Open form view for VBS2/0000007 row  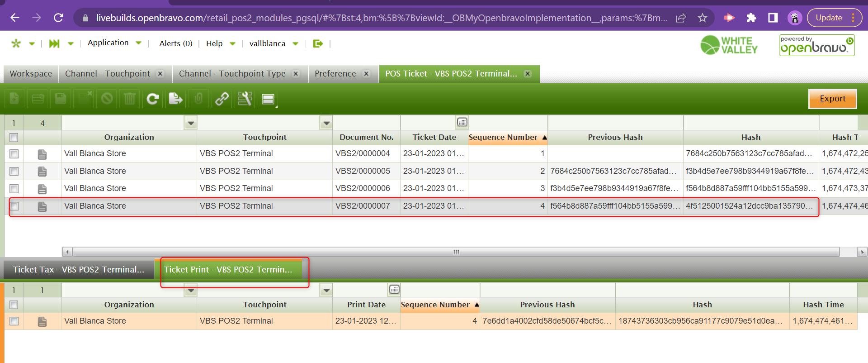point(42,206)
